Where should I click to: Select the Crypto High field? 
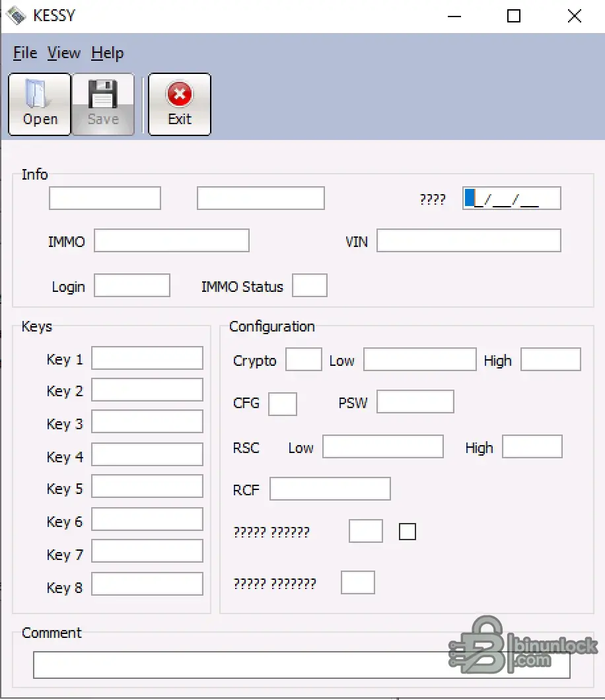pos(551,359)
